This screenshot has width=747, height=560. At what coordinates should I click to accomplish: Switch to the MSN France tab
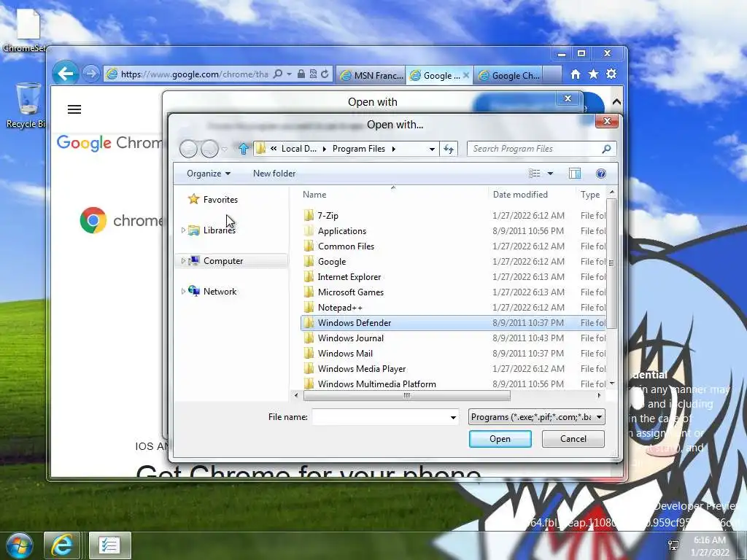point(371,75)
